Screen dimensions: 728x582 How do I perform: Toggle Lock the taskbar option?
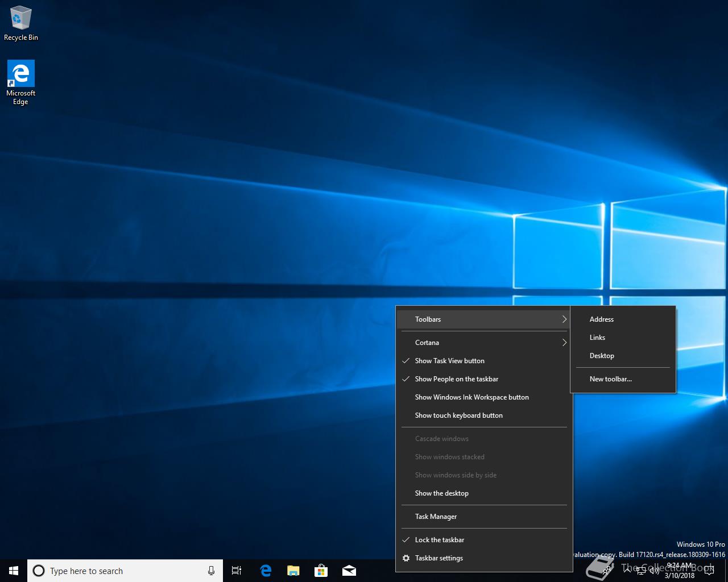click(439, 540)
